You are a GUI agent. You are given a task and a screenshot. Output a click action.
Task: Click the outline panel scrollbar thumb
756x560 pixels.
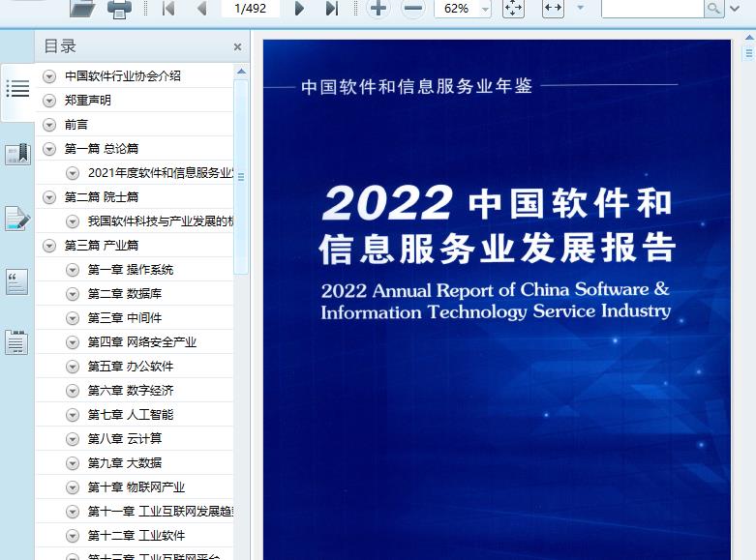241,177
